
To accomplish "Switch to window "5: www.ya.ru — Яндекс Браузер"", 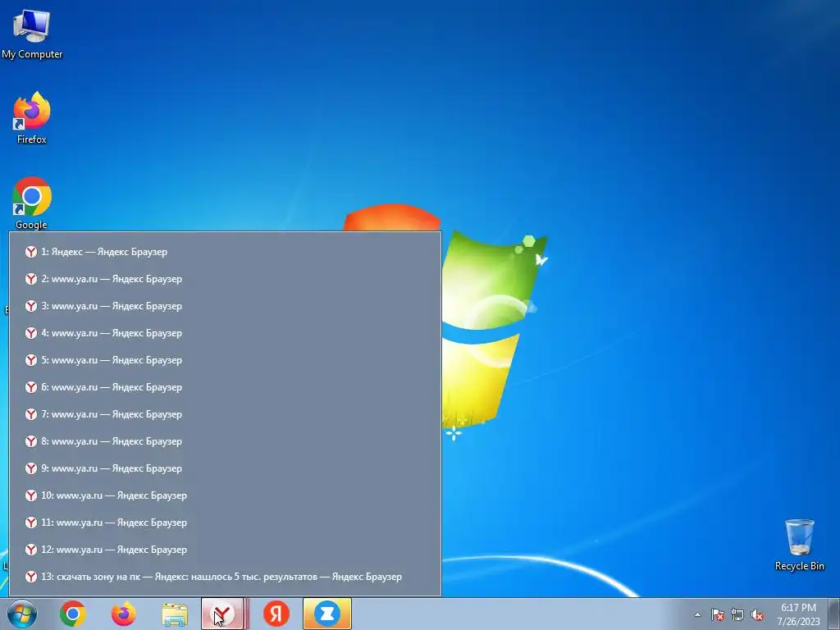I will click(x=225, y=360).
